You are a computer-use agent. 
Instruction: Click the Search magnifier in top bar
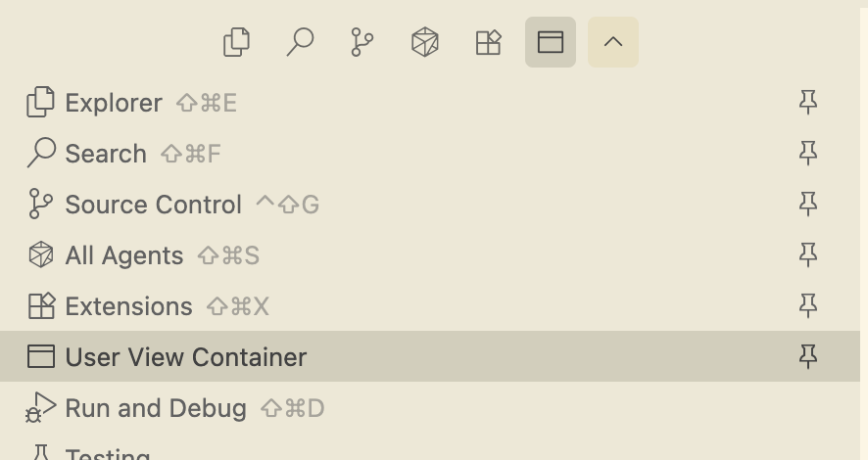(x=300, y=42)
